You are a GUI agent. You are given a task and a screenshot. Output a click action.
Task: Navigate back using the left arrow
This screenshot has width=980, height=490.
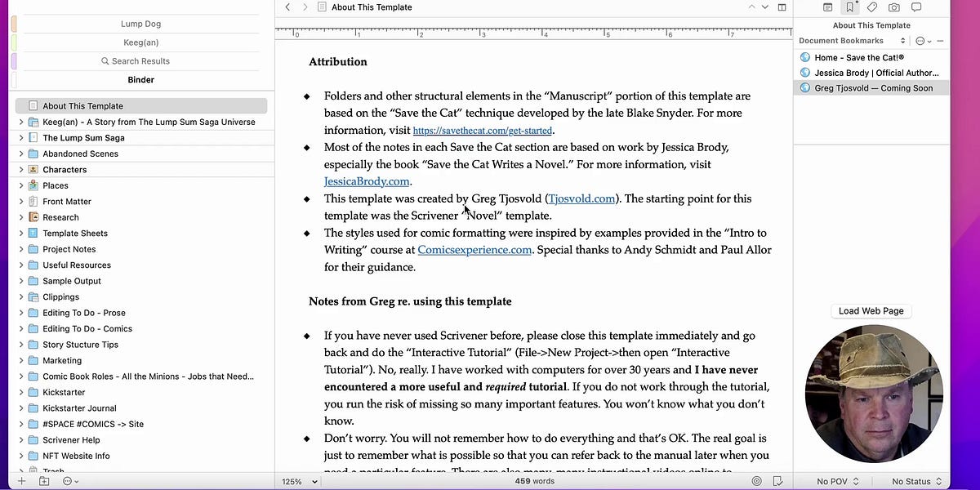pos(287,7)
